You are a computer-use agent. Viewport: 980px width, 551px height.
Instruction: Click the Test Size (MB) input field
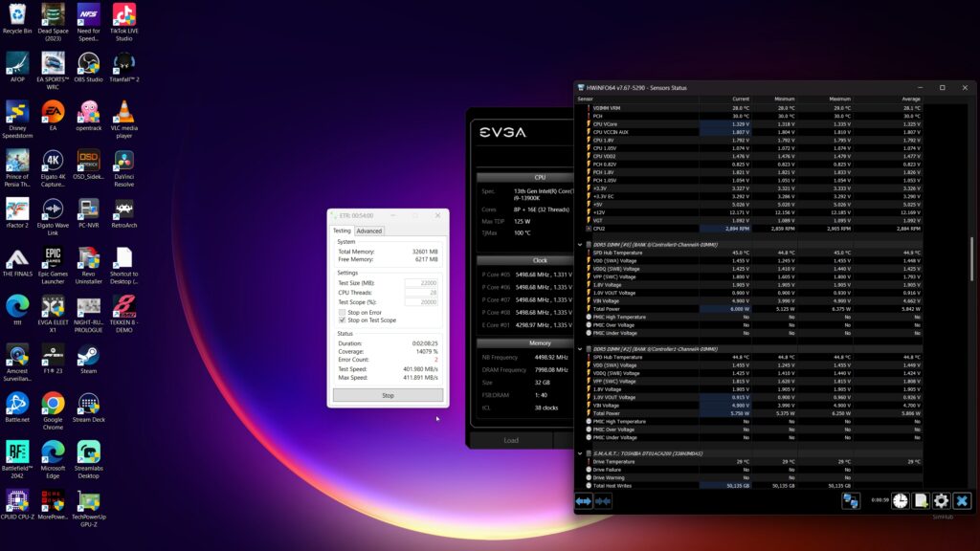coord(421,283)
